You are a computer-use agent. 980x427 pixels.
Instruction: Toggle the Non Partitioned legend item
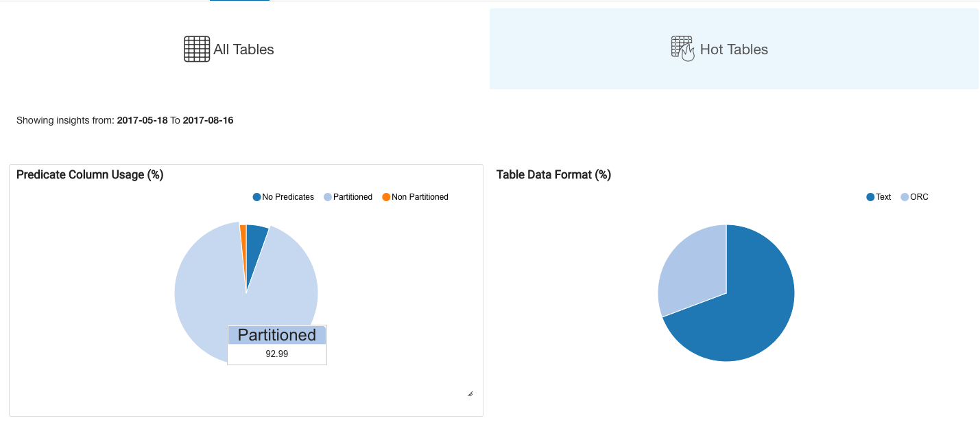415,197
